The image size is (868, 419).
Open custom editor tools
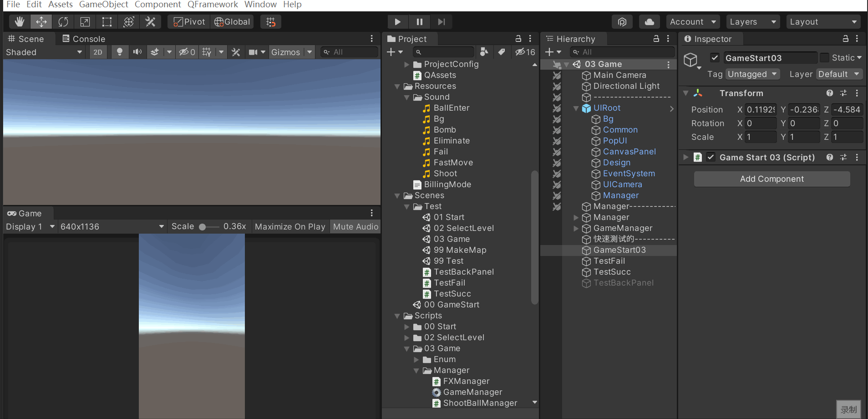click(x=151, y=22)
